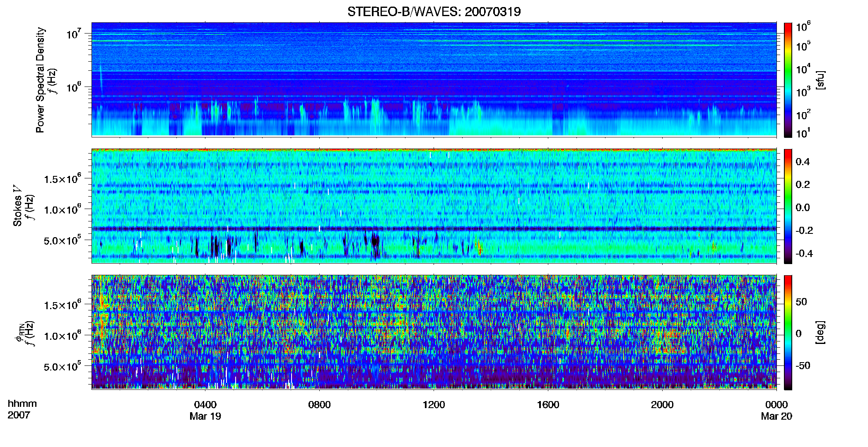Click the [sfu] colorbar unit label
Image resolution: width=868 pixels, height=447 pixels.
click(820, 80)
